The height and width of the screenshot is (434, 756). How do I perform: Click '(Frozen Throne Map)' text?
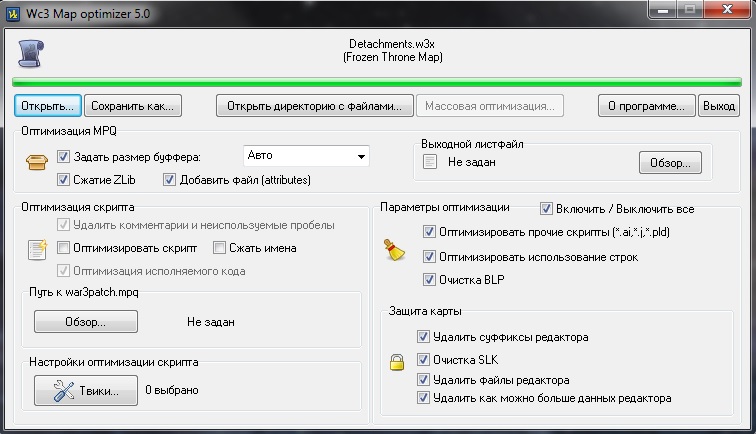click(x=393, y=57)
